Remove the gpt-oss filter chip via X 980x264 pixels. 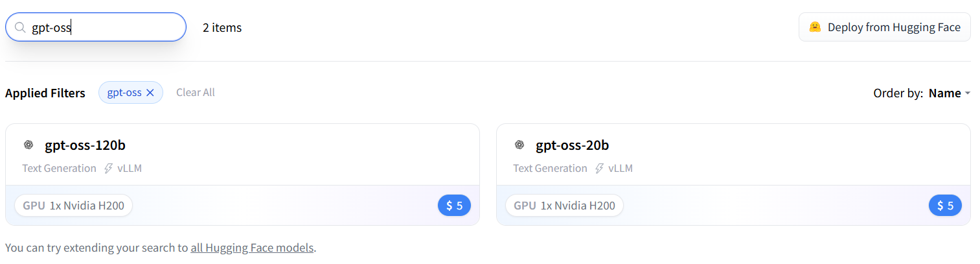tap(150, 93)
